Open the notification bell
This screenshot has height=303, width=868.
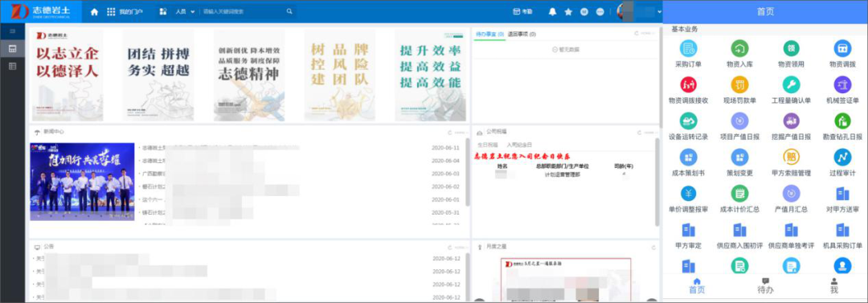[552, 11]
